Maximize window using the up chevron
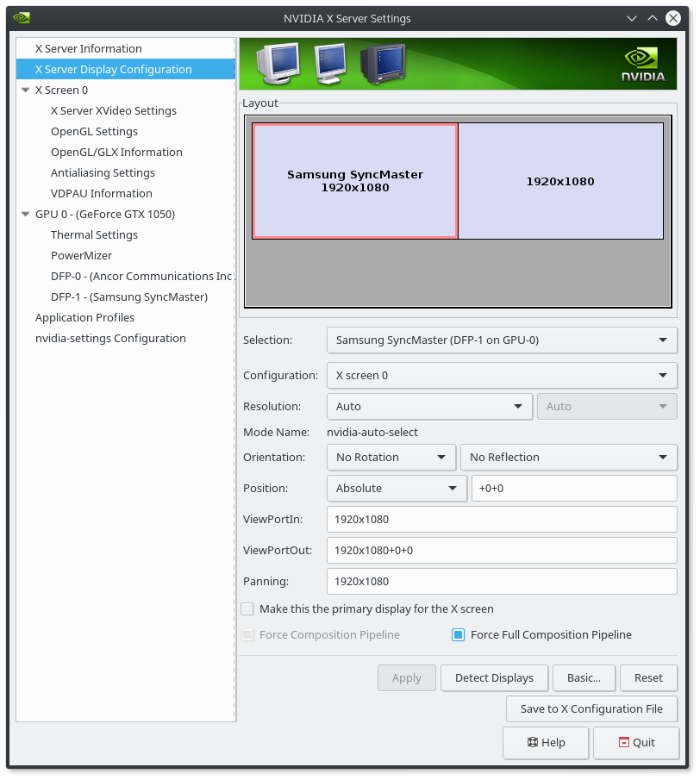Image resolution: width=700 pixels, height=780 pixels. point(653,18)
